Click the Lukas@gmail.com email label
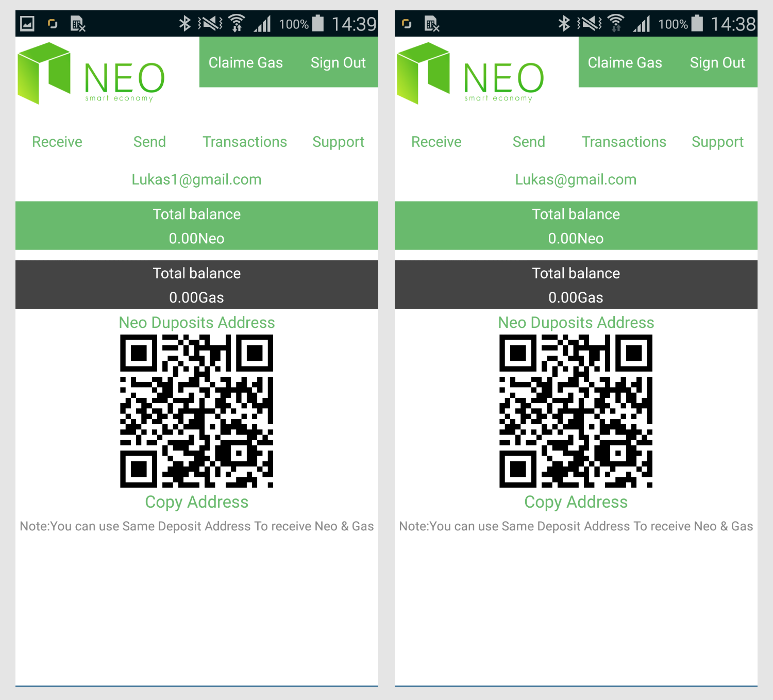This screenshot has width=773, height=700. (x=576, y=179)
